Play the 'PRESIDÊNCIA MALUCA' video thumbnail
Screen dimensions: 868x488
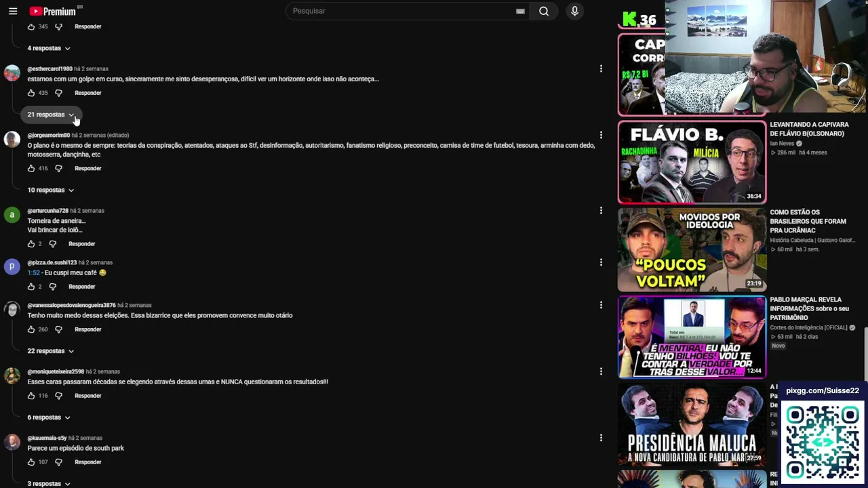[692, 424]
